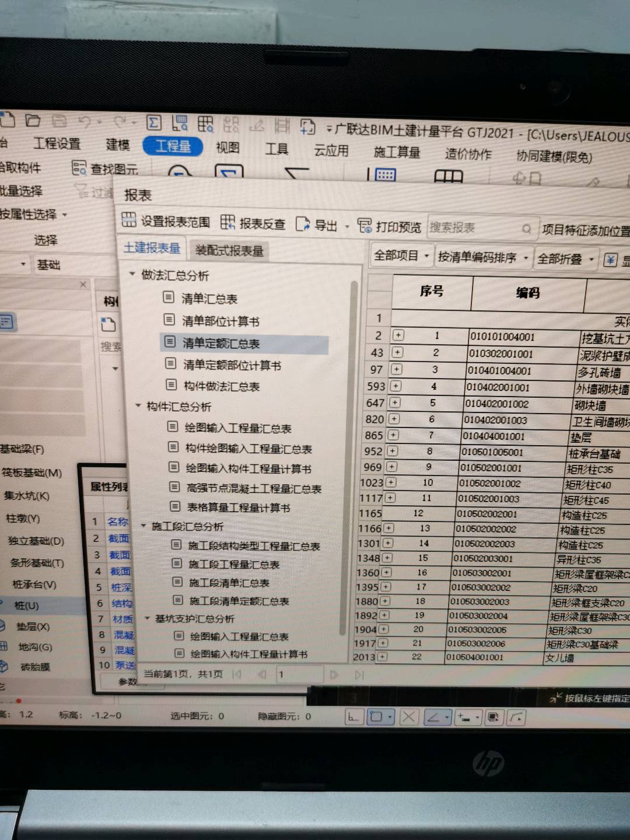
Task: Click the undo arrow icon
Action: point(85,122)
